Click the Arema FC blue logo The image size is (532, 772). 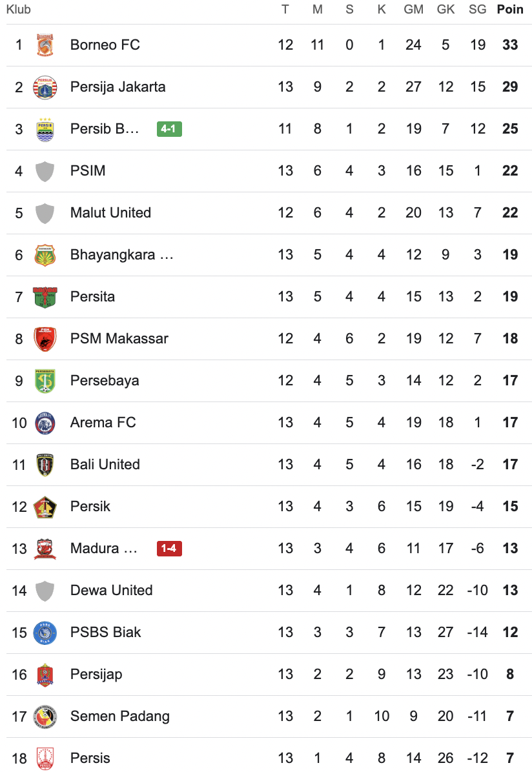pyautogui.click(x=45, y=423)
